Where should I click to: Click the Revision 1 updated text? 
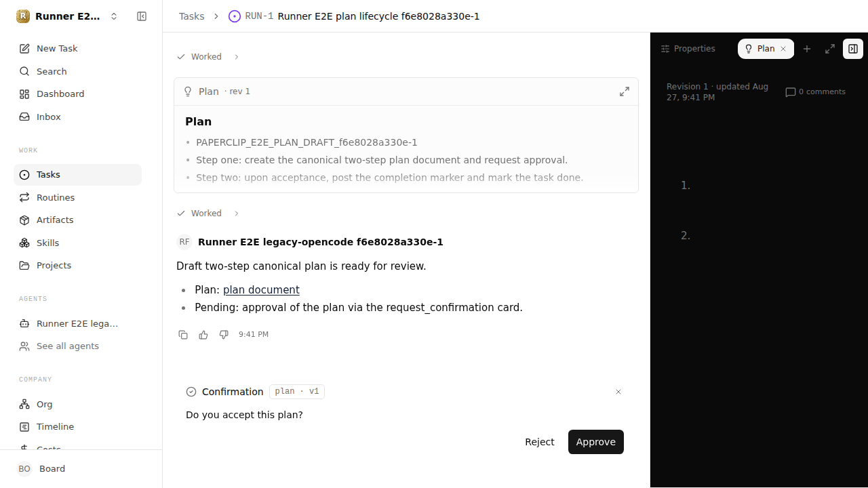pos(717,92)
